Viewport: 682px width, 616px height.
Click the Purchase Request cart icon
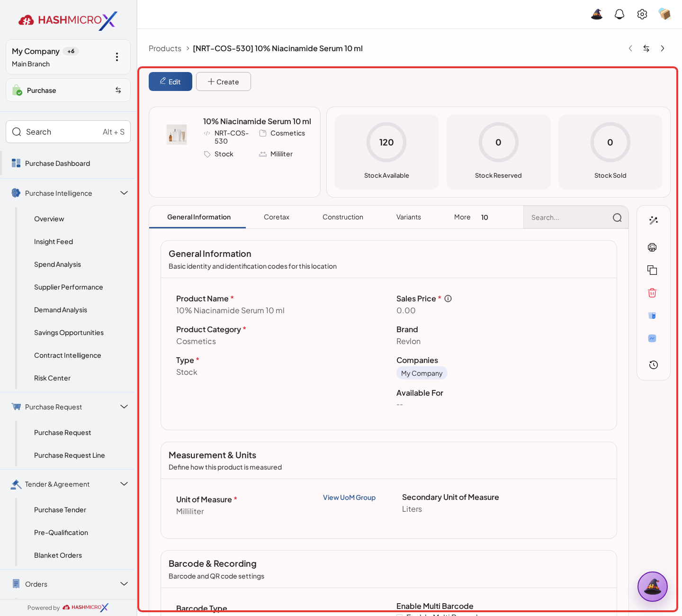click(x=16, y=407)
